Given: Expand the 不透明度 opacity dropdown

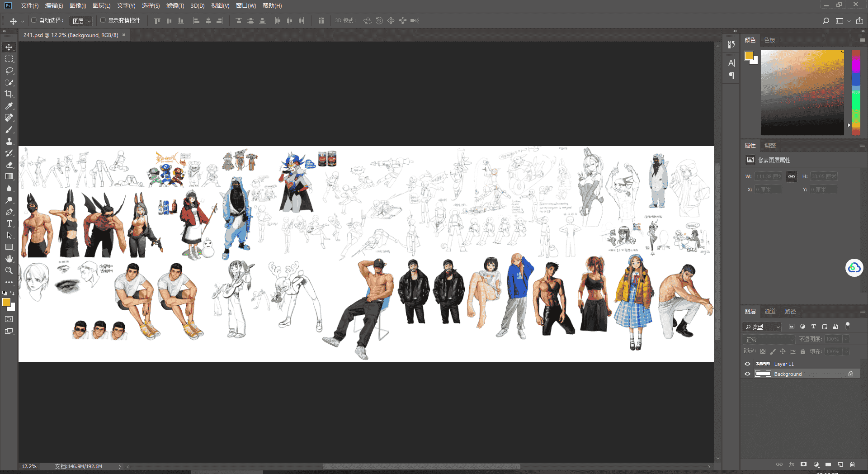Looking at the screenshot, I should click(x=846, y=339).
